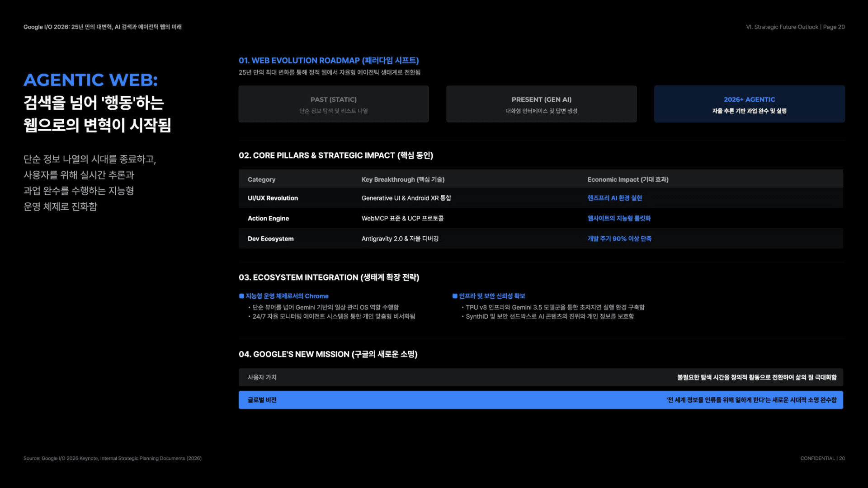Click the '핸즈프리 AI 환경 실현' blue text
The height and width of the screenshot is (488, 868).
tap(615, 198)
